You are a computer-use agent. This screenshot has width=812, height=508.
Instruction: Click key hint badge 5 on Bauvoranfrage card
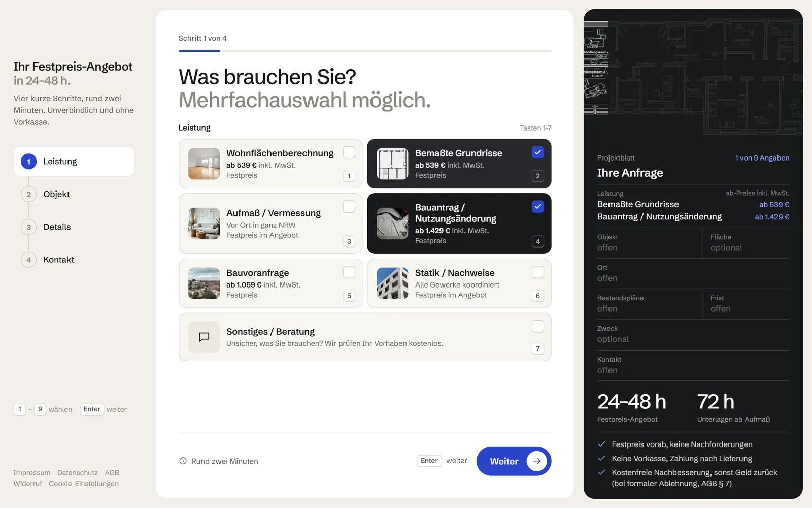[349, 296]
